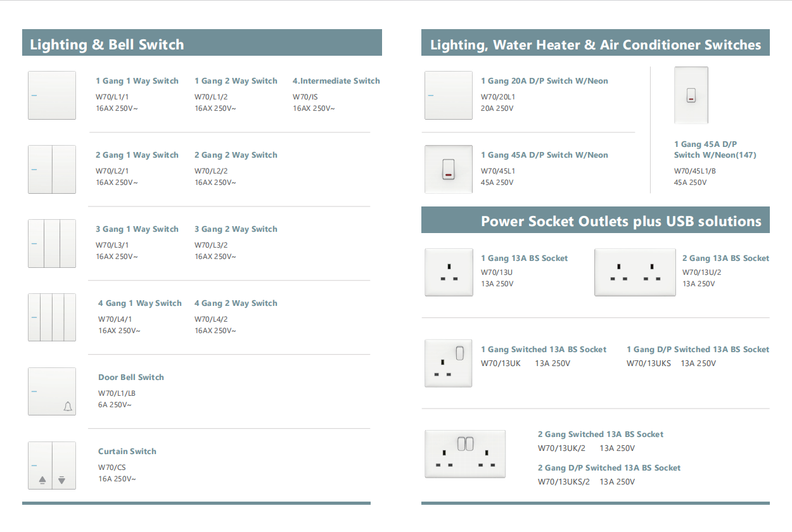792x532 pixels.
Task: Click the model code W70/45L1/B
Action: (695, 171)
